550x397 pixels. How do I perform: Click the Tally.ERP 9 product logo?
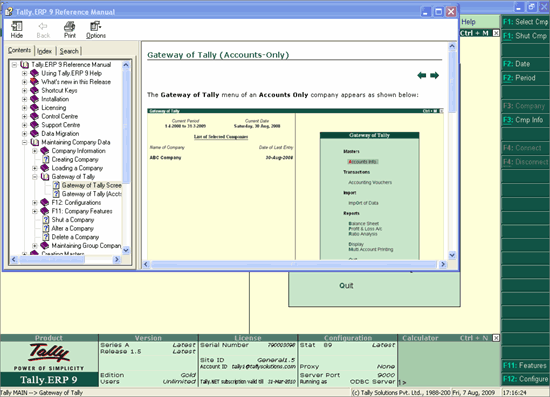(49, 365)
